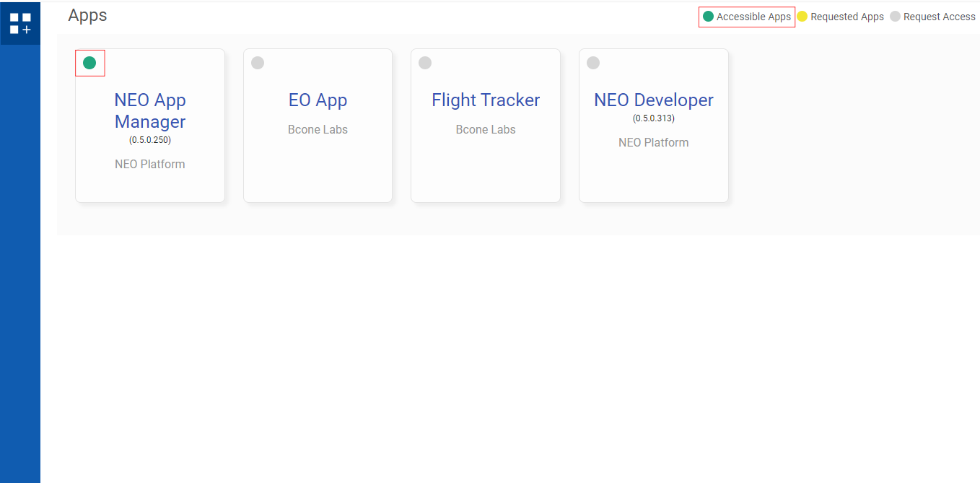Click green status dot on NEO App Manager

(89, 63)
